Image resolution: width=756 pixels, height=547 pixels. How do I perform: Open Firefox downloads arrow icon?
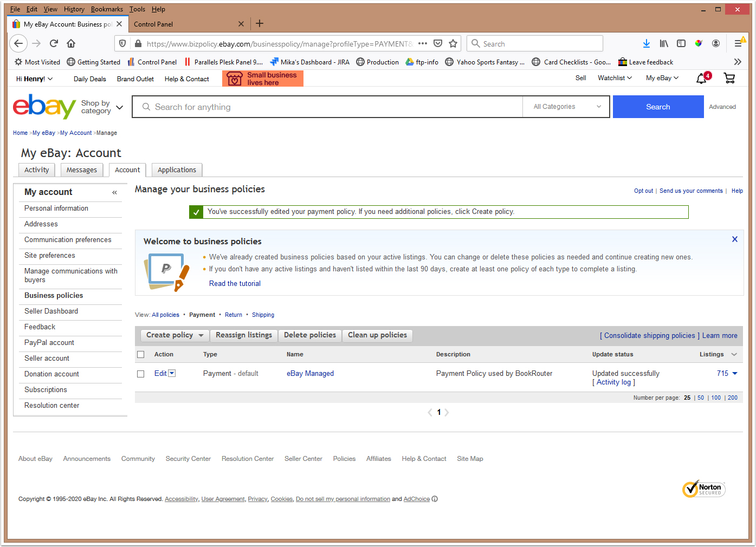(646, 43)
